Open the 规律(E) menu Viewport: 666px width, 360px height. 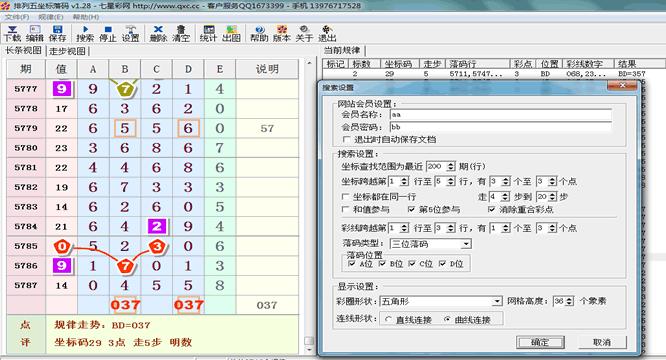(x=51, y=17)
